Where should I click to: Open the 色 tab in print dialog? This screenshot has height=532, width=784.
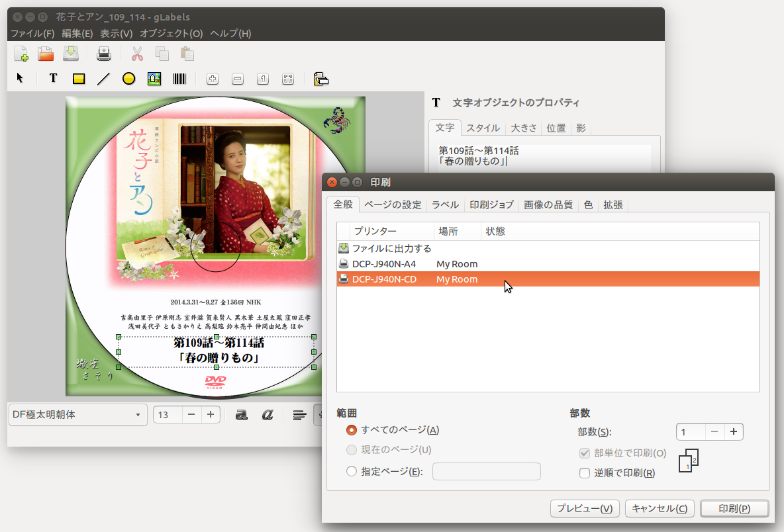click(x=588, y=205)
